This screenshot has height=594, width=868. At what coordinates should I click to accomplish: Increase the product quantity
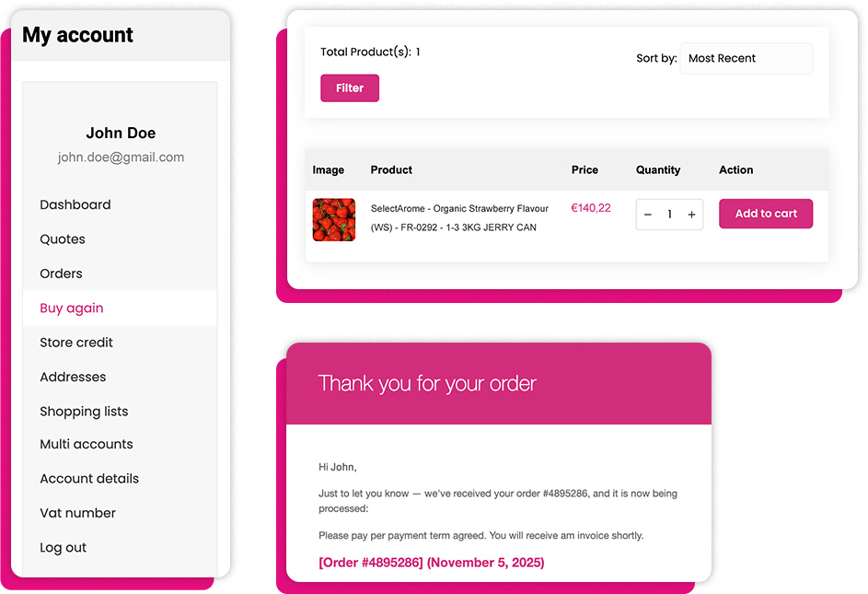(691, 214)
